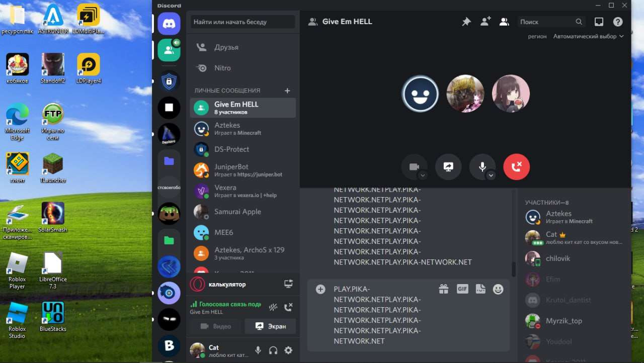Click the Поиск search field
Screen dimensions: 644x363
[546, 22]
